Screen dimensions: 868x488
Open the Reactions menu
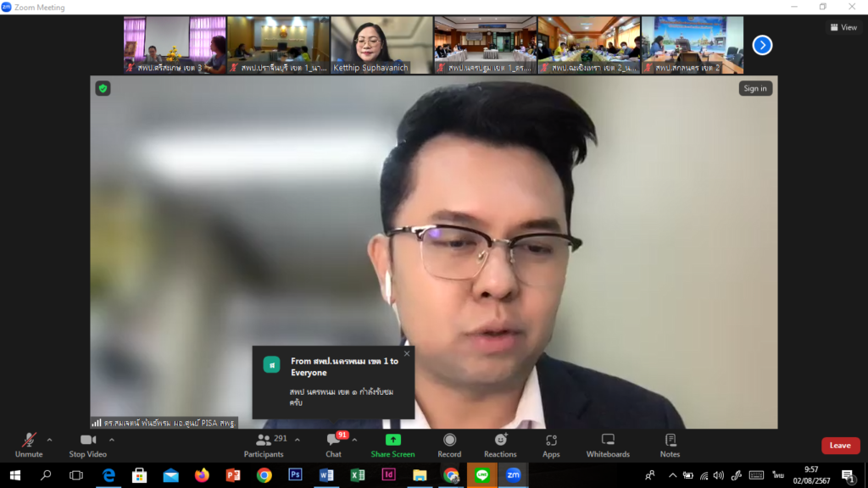pos(500,445)
